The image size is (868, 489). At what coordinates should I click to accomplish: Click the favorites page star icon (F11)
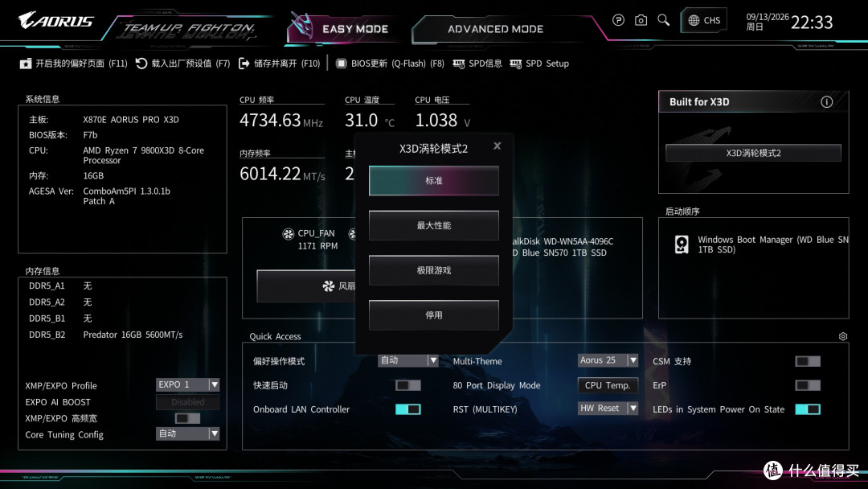point(26,64)
